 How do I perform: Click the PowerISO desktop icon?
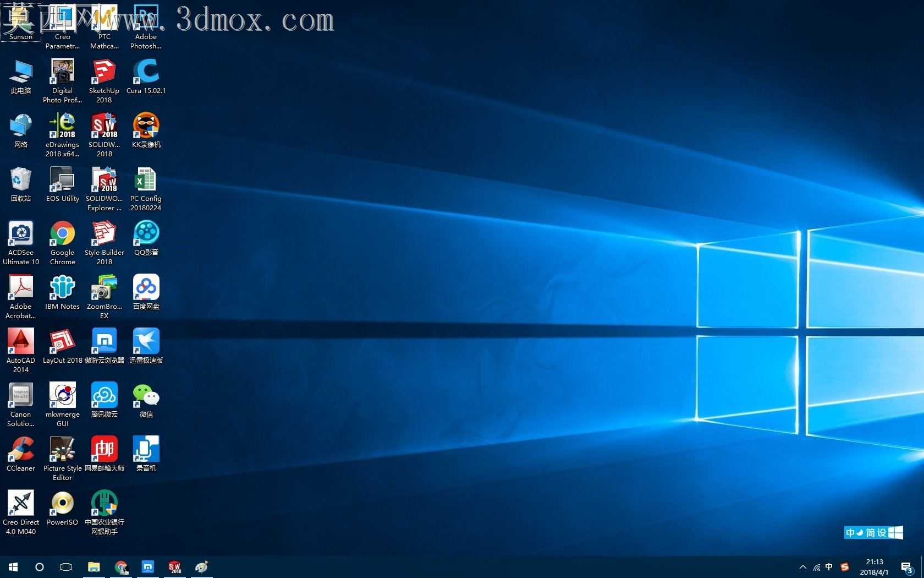[63, 508]
